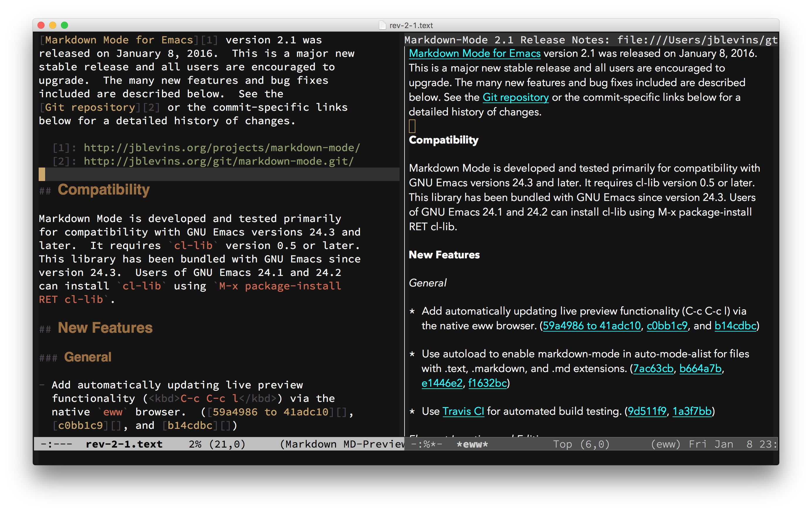
Task: Open the c0bb1c9 commit link
Action: coord(667,325)
